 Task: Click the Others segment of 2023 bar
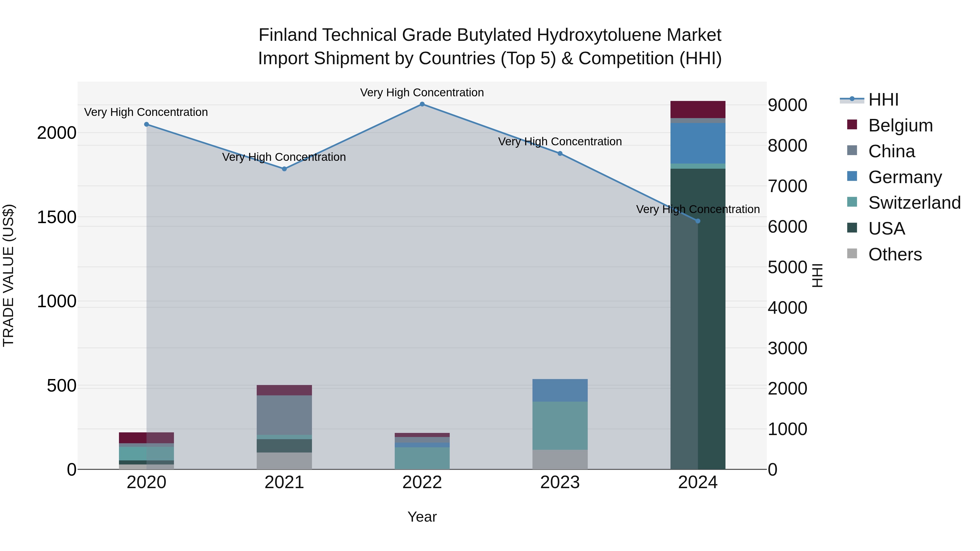tap(560, 459)
